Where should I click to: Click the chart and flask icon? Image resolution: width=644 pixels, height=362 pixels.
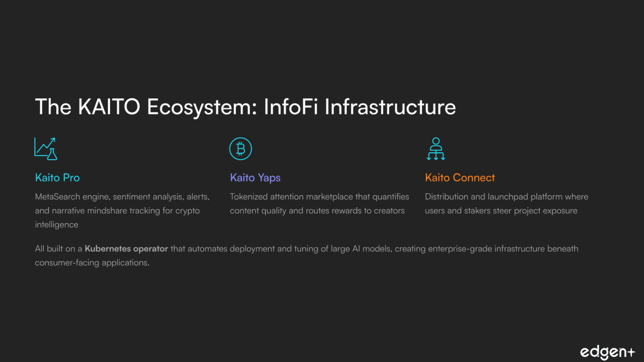(x=46, y=149)
